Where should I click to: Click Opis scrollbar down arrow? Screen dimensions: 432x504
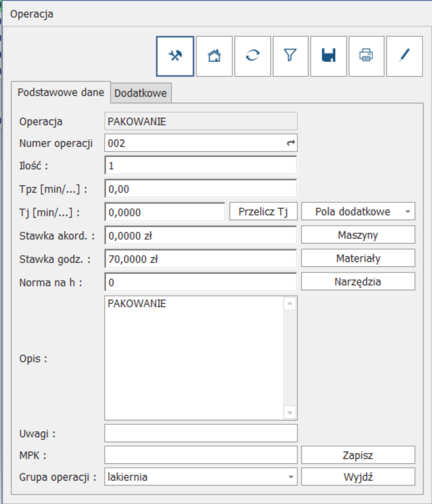290,413
